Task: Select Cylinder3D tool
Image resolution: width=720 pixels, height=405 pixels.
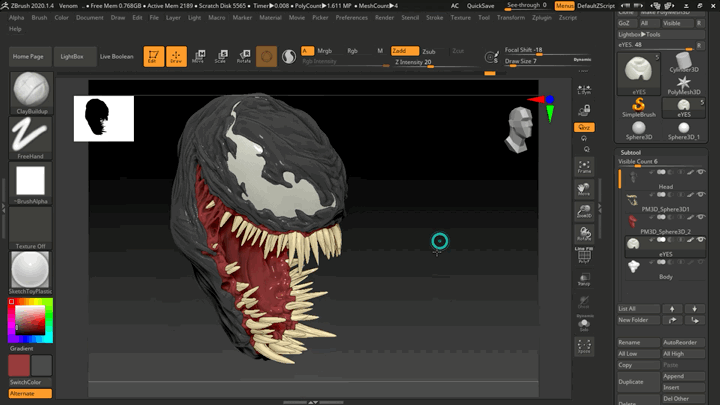Action: pos(683,62)
